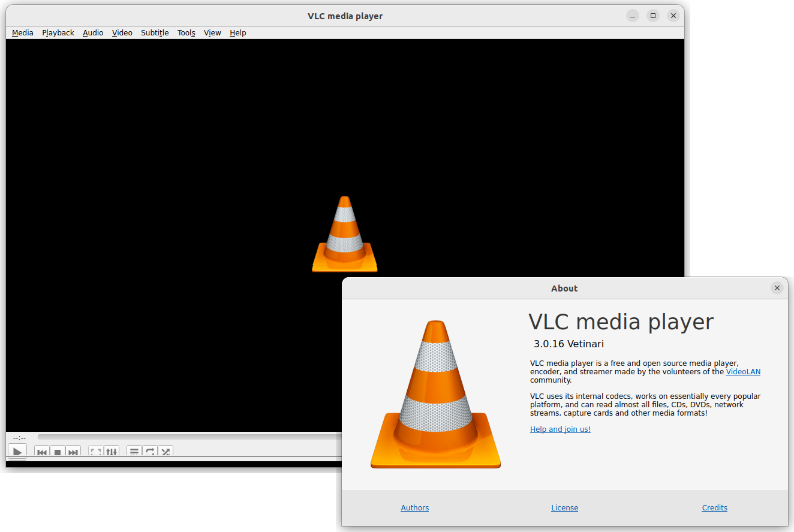Minimize the VLC main window
Screen dimensions: 794x532
coord(633,16)
